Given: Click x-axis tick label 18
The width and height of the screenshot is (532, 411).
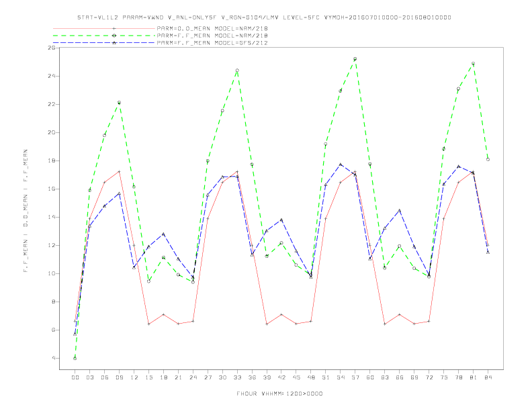Looking at the screenshot, I should [x=163, y=377].
